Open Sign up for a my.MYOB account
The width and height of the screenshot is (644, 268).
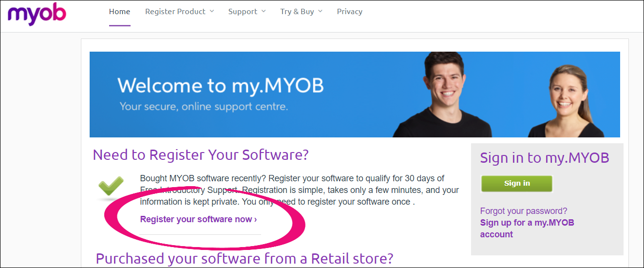pos(527,229)
